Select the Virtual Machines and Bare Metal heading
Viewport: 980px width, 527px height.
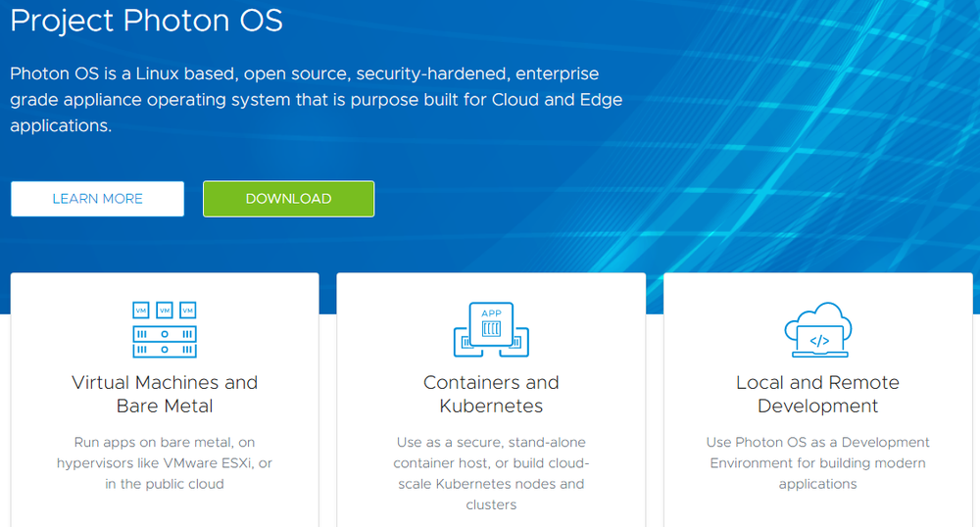tap(165, 394)
